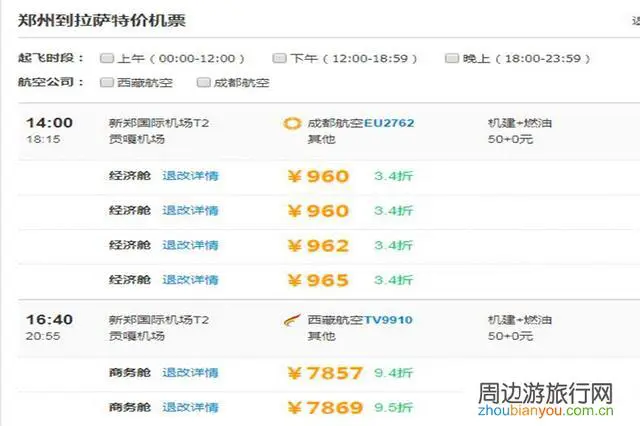Viewport: 640px width, 426px height.
Task: Check the 晚上 (18:00-23:59) time filter
Action: 452,58
